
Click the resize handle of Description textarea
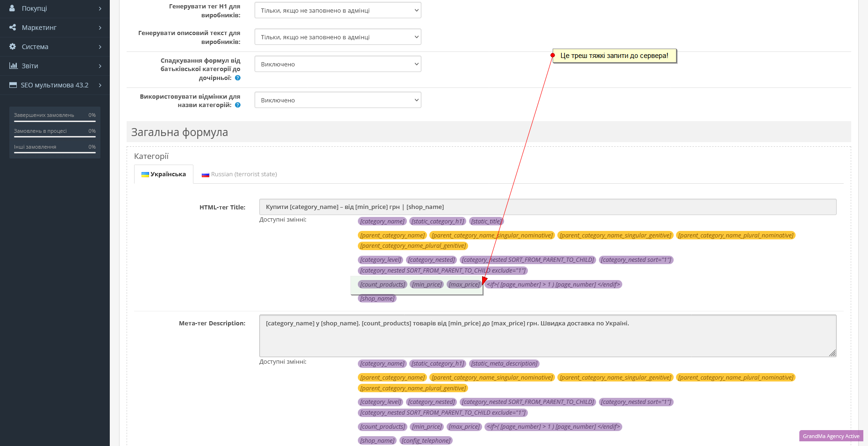832,353
